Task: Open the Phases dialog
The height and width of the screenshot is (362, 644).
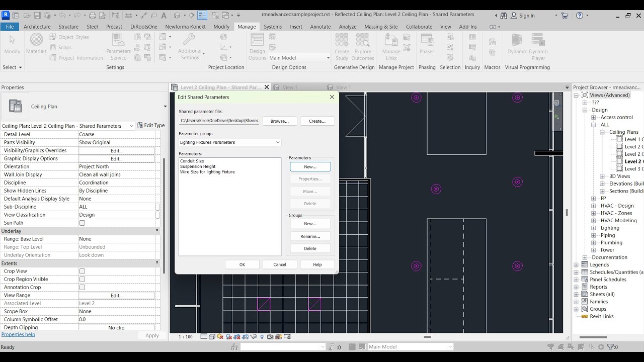Action: tap(427, 44)
